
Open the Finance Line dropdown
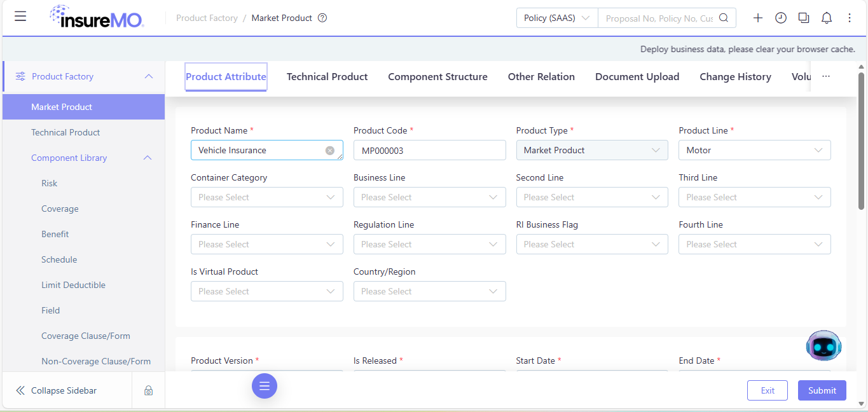coord(267,244)
